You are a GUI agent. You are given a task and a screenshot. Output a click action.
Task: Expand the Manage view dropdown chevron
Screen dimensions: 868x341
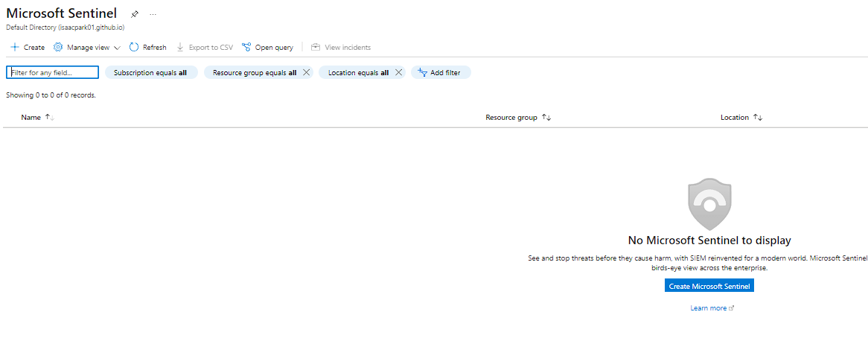118,48
